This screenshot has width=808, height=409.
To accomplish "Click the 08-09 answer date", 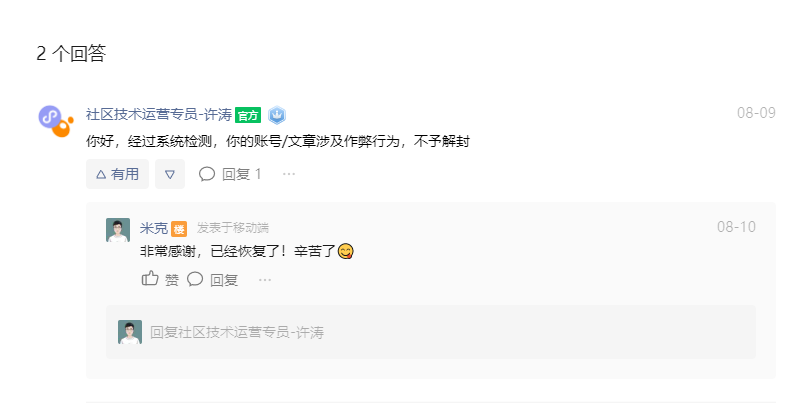I will (x=756, y=113).
